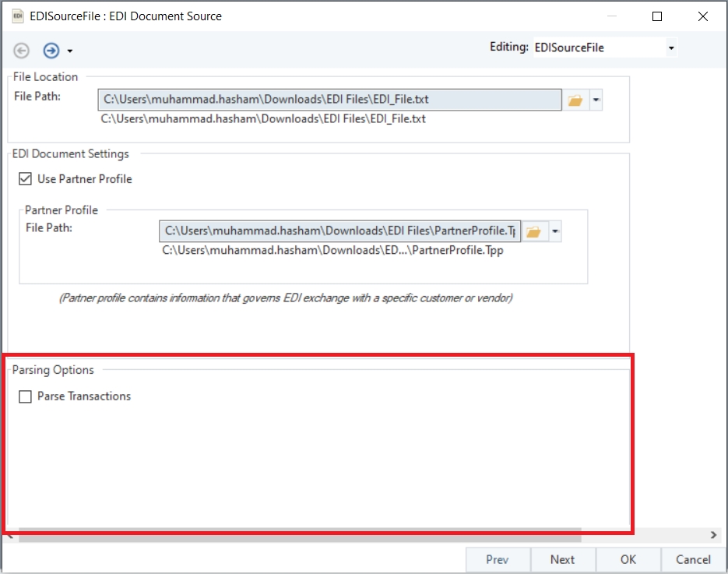Click the horizontal scrollbar right arrow
This screenshot has height=574, width=728.
pyautogui.click(x=714, y=535)
